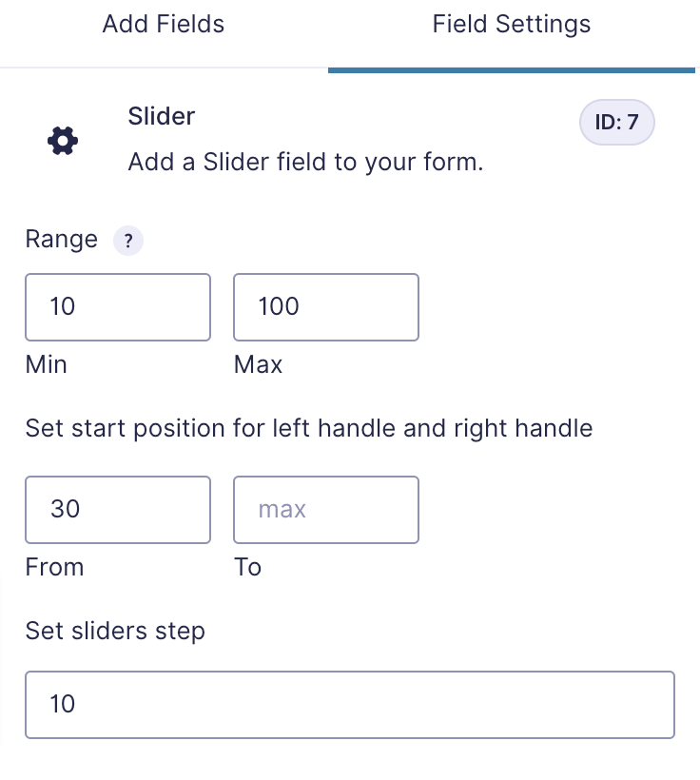Click the From handle input showing 30
This screenshot has width=700, height=780.
point(118,510)
